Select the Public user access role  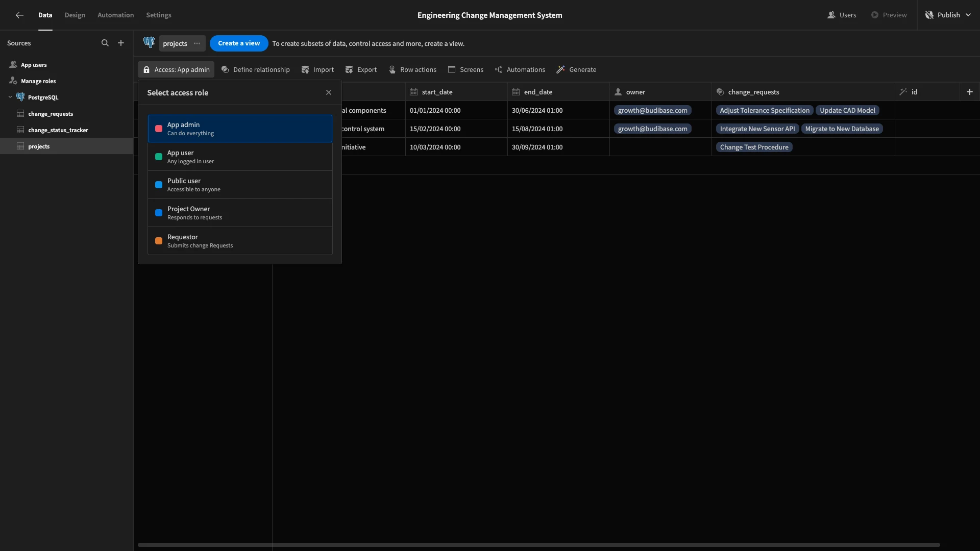coord(240,185)
